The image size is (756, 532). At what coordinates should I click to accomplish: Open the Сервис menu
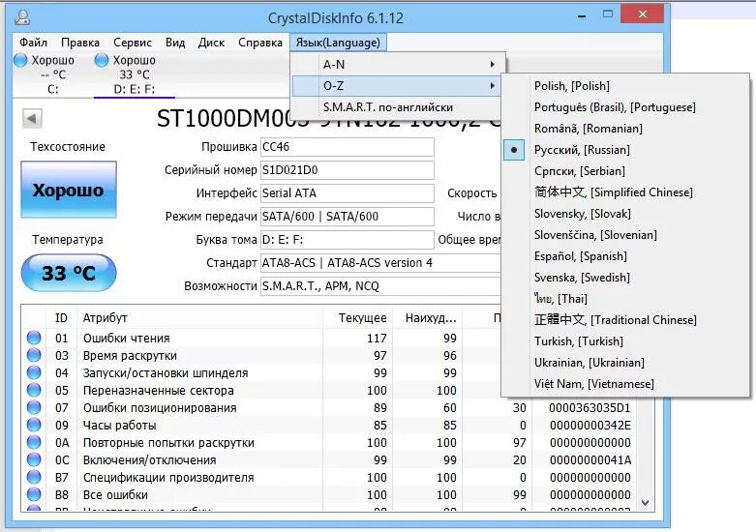132,43
